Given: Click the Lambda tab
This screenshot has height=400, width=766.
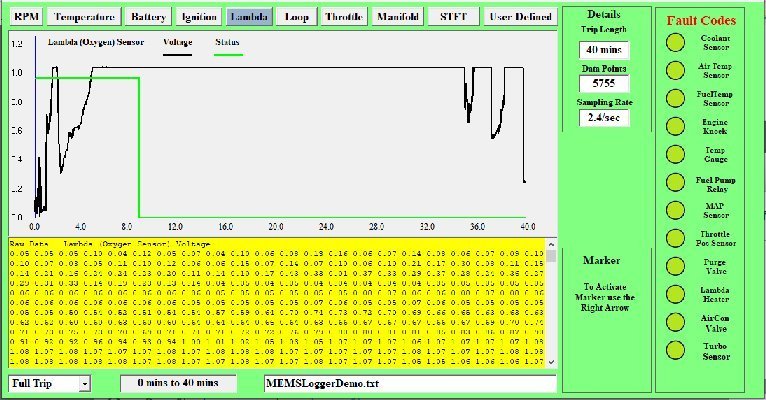Looking at the screenshot, I should pyautogui.click(x=249, y=17).
